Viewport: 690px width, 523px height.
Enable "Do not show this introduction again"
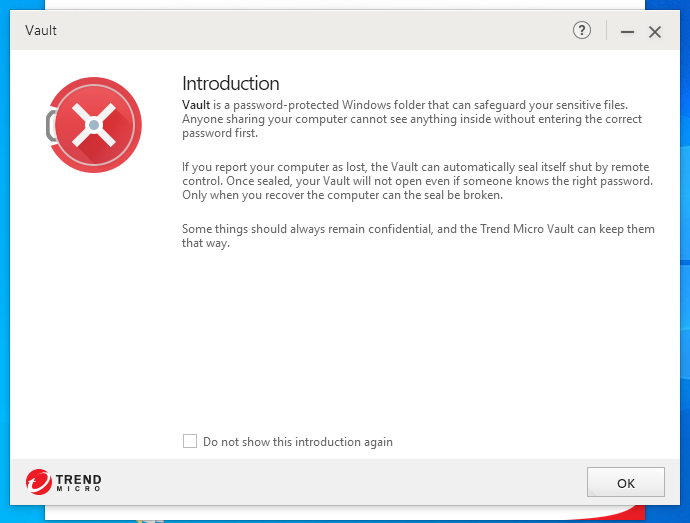(190, 441)
